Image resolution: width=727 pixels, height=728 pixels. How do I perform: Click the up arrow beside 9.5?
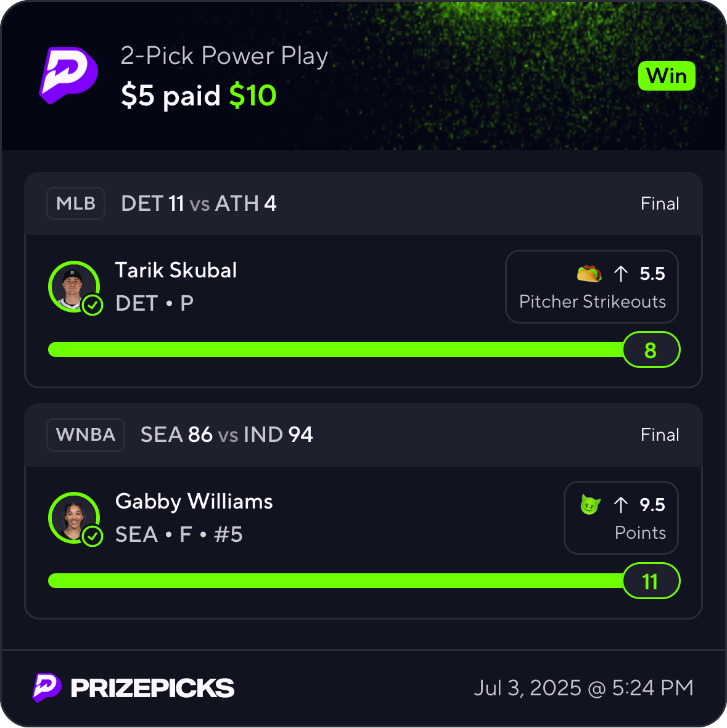621,505
